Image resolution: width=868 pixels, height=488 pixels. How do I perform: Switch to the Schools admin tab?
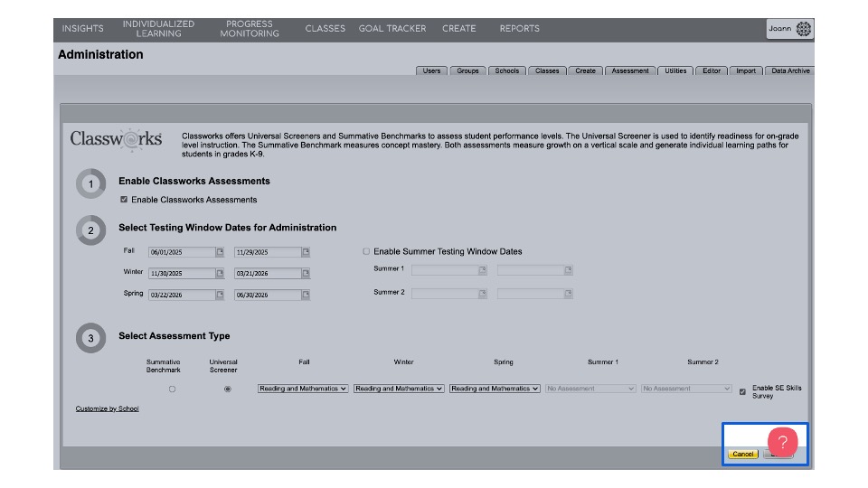point(507,70)
